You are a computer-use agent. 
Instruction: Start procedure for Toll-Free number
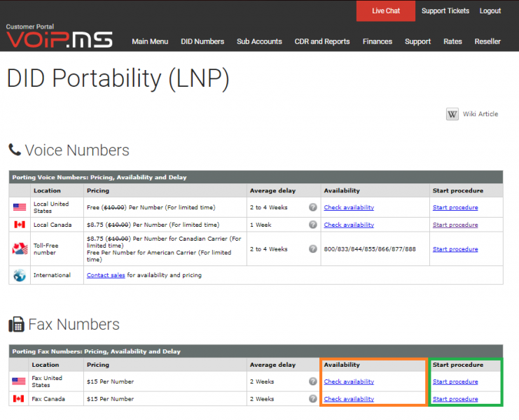(x=455, y=249)
